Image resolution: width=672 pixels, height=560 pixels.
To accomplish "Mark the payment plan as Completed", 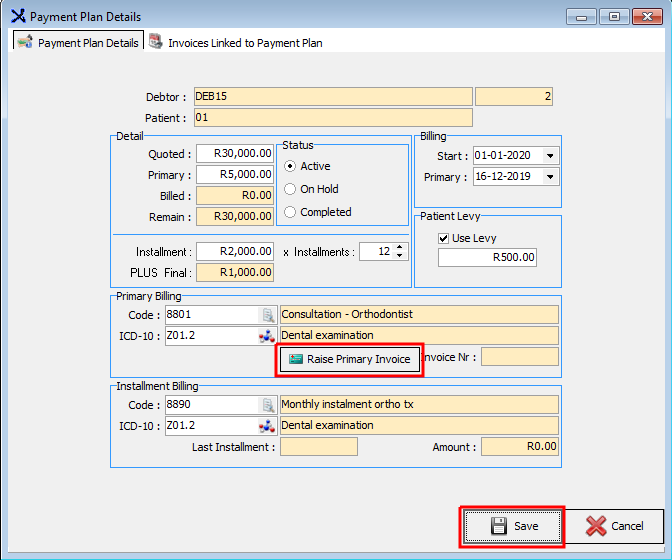I will click(x=291, y=212).
